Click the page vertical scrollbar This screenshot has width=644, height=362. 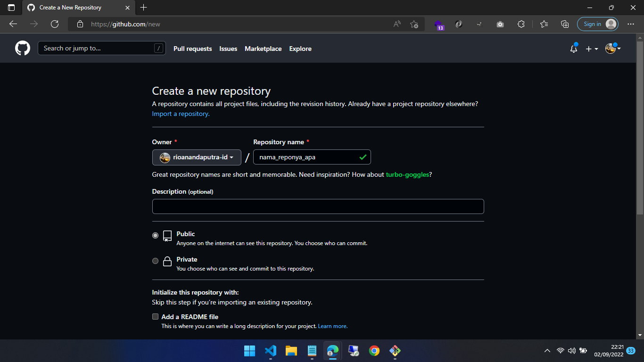pos(640,127)
